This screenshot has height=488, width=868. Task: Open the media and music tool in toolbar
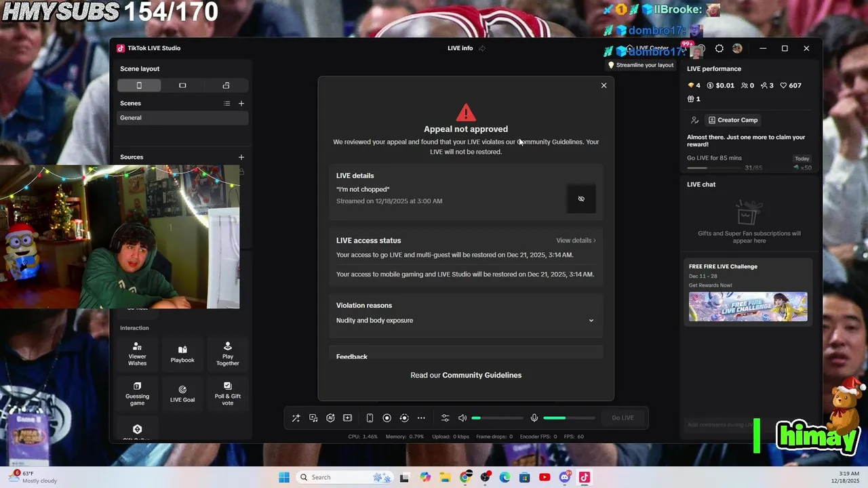313,418
